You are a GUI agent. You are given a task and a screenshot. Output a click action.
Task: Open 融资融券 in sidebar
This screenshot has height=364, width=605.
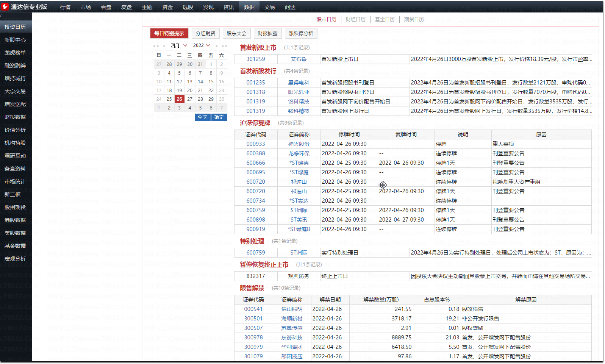click(x=16, y=66)
